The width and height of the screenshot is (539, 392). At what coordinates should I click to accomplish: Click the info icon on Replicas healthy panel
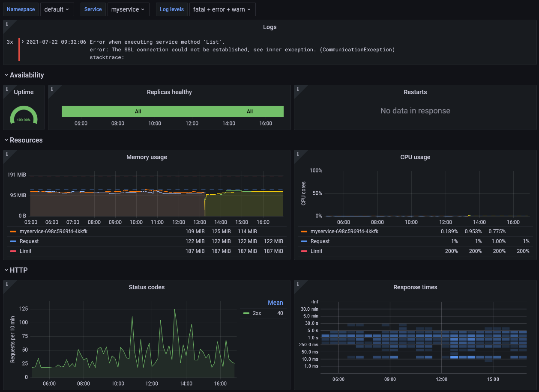click(52, 89)
